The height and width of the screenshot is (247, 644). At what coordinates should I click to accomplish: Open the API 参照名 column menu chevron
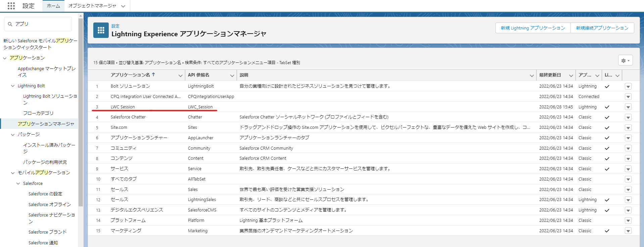tap(232, 76)
